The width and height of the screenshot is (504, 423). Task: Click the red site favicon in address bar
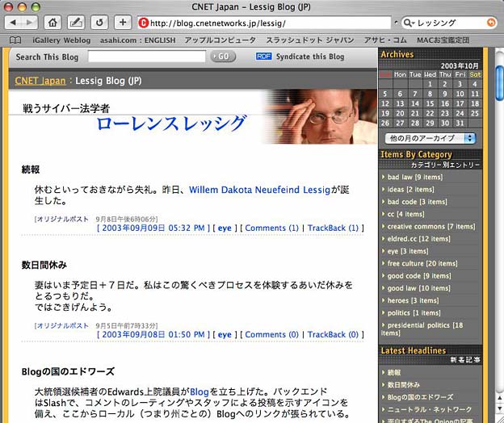pyautogui.click(x=143, y=23)
